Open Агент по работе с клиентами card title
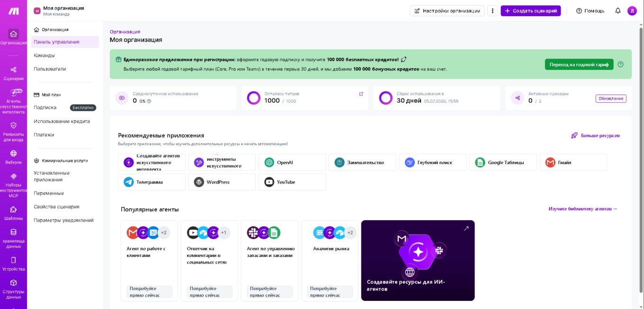 tap(146, 252)
